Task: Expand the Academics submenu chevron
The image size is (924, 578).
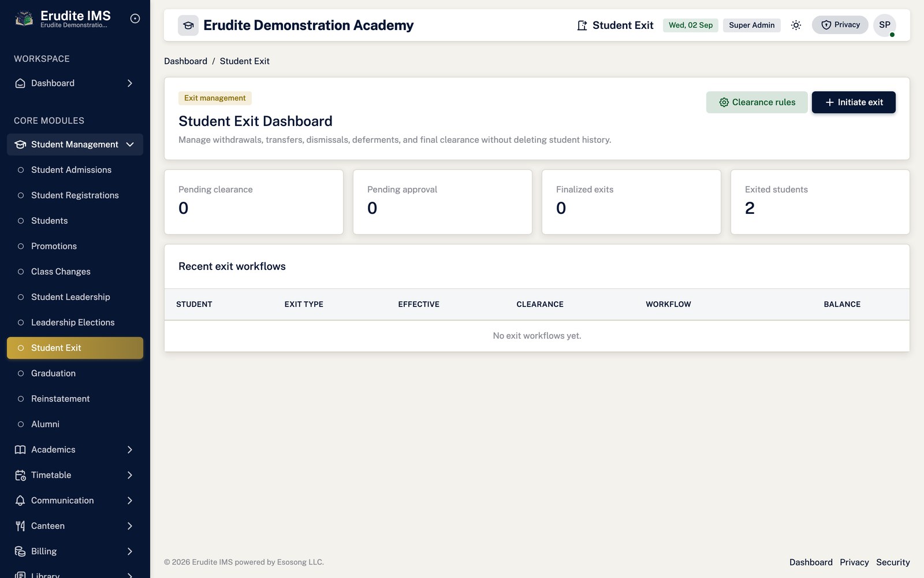Action: (x=130, y=450)
